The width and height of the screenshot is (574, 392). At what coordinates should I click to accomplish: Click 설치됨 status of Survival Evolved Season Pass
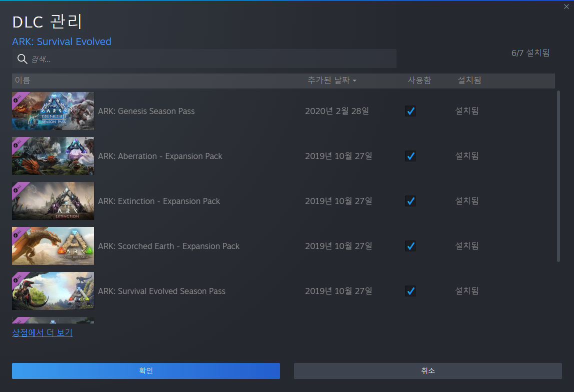[466, 290]
